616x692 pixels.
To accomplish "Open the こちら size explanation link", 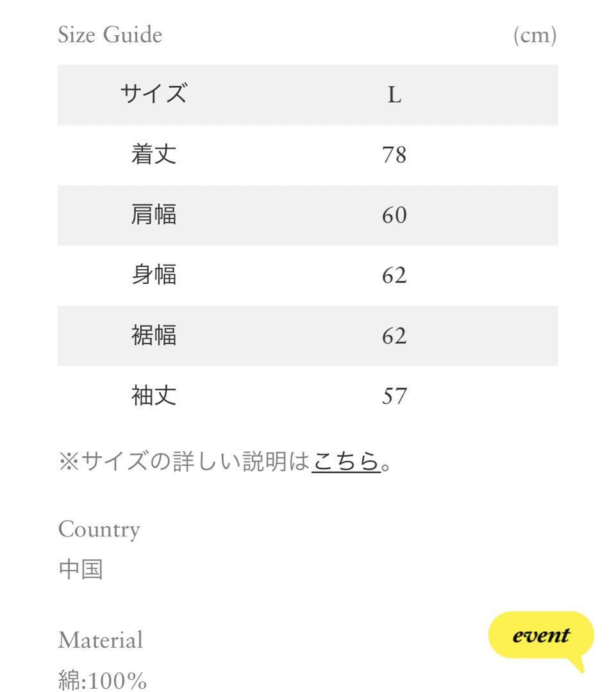I will point(345,461).
